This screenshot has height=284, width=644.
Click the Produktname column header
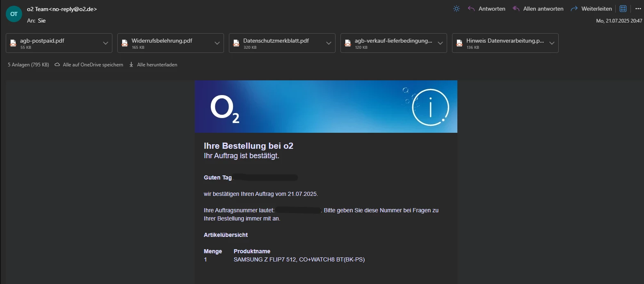click(x=252, y=251)
